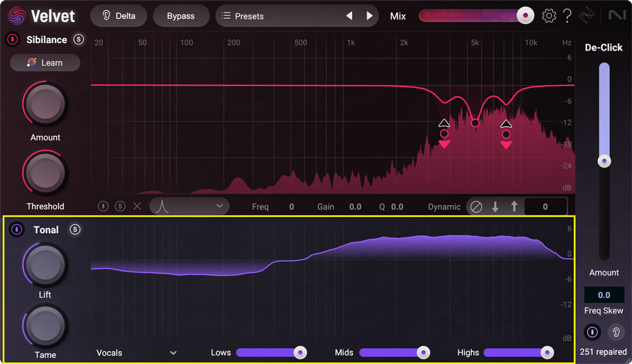Click the left band's upward triangle
Image resolution: width=632 pixels, height=364 pixels.
click(x=444, y=123)
